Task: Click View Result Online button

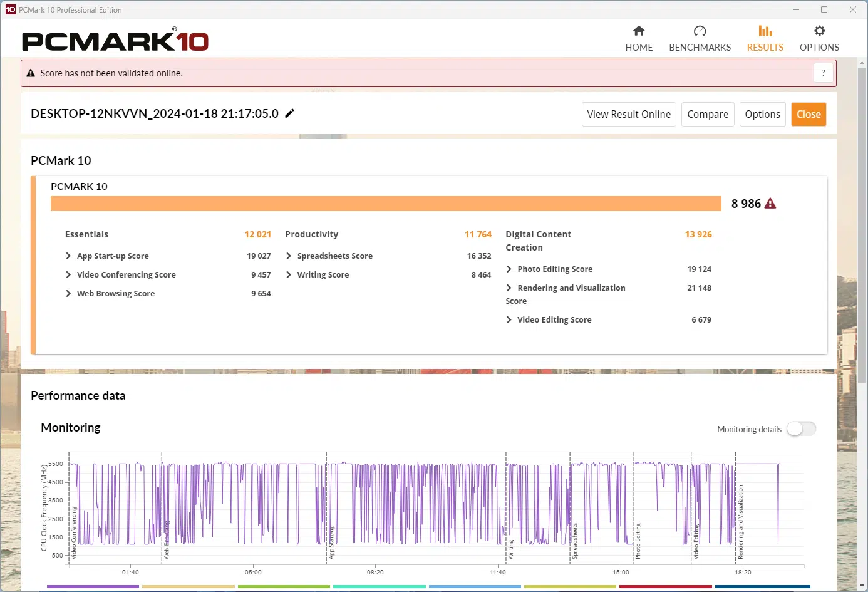Action: coord(629,114)
